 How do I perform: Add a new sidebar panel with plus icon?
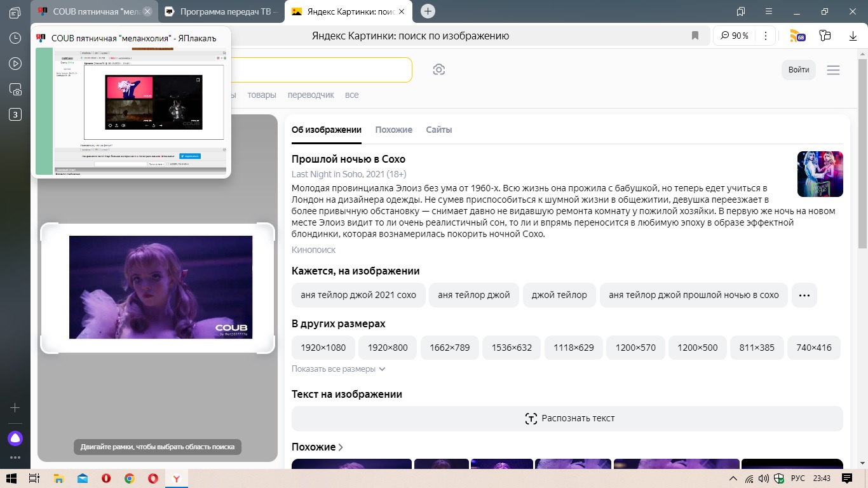coord(15,407)
